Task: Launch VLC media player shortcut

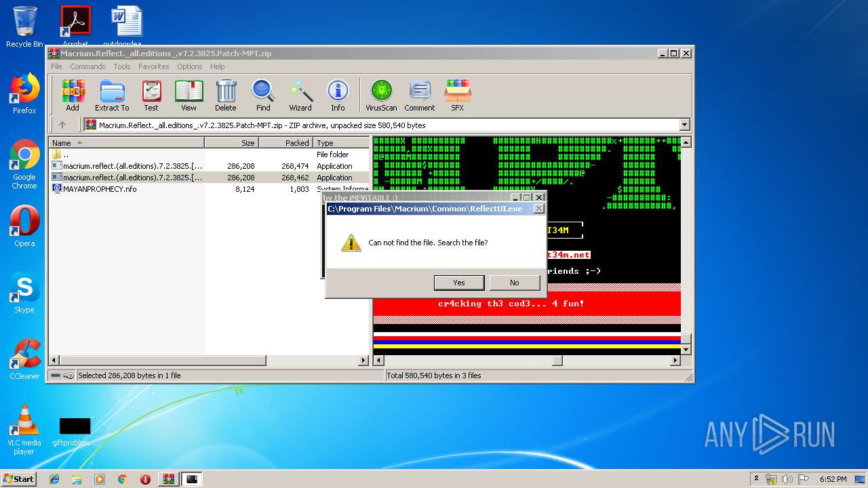Action: 24,430
